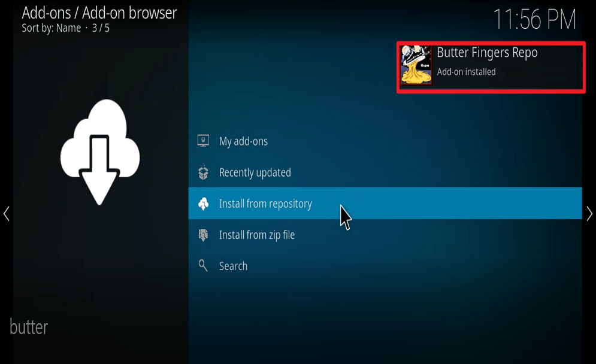Select the Recently updated menu entry
The width and height of the screenshot is (596, 364).
(385, 172)
